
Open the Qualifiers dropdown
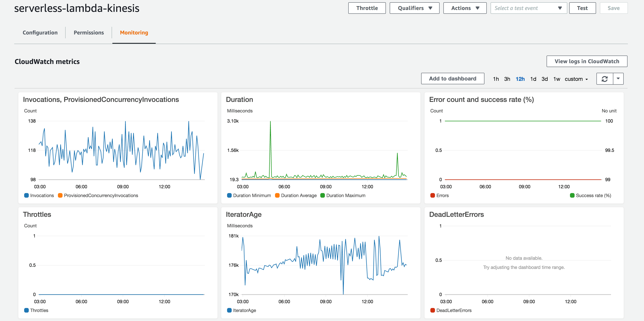(414, 8)
